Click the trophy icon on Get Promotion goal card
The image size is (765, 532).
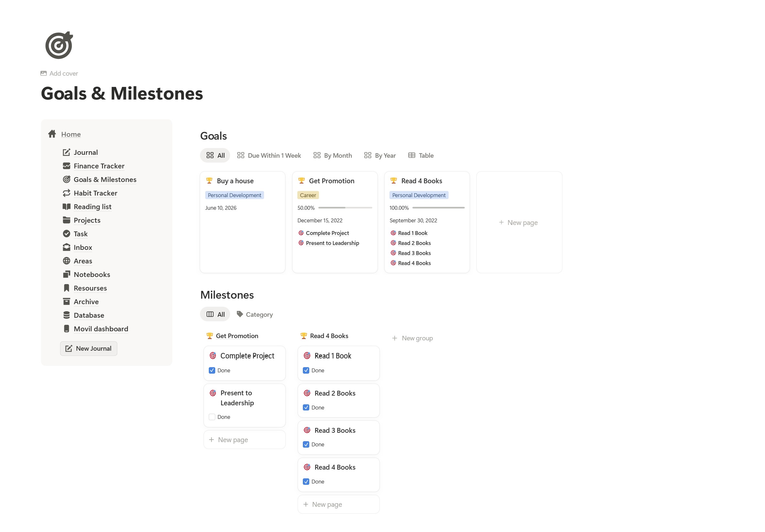(302, 181)
